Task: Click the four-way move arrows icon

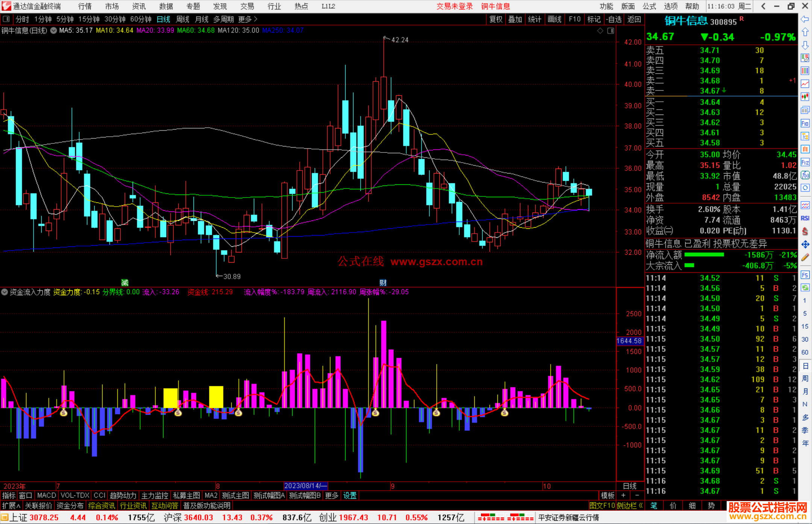Action: coord(805,245)
